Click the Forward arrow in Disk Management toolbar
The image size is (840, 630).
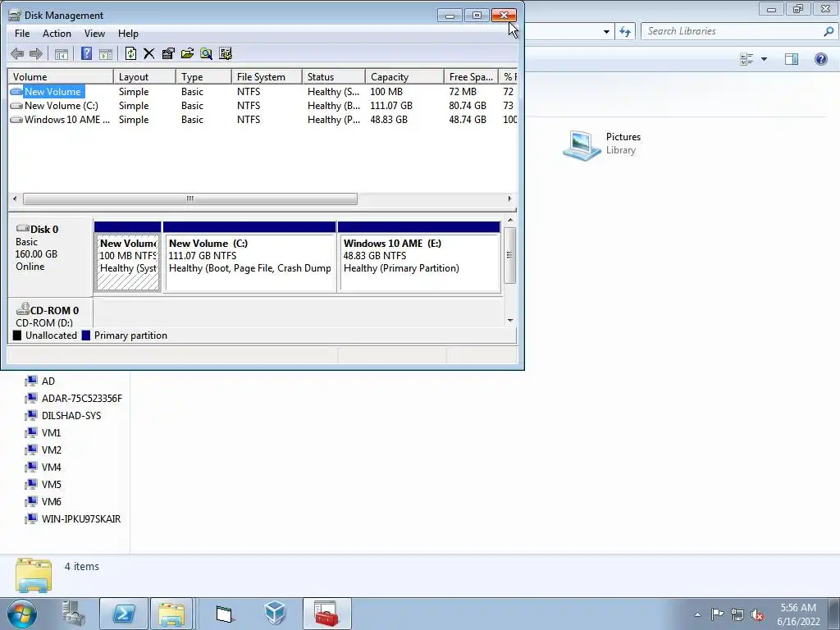click(x=36, y=53)
